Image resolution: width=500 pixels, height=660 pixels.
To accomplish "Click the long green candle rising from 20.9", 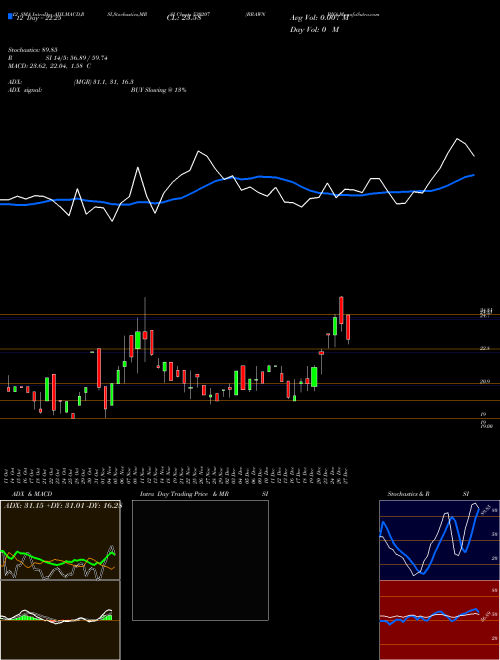I will coord(314,377).
